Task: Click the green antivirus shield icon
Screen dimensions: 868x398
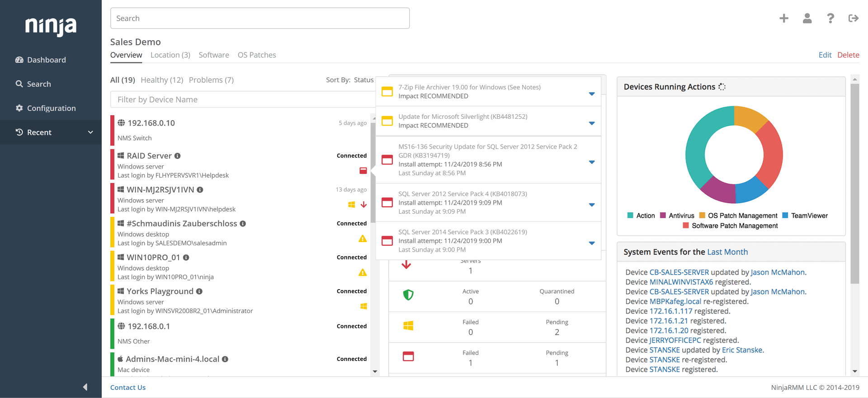Action: pyautogui.click(x=408, y=295)
